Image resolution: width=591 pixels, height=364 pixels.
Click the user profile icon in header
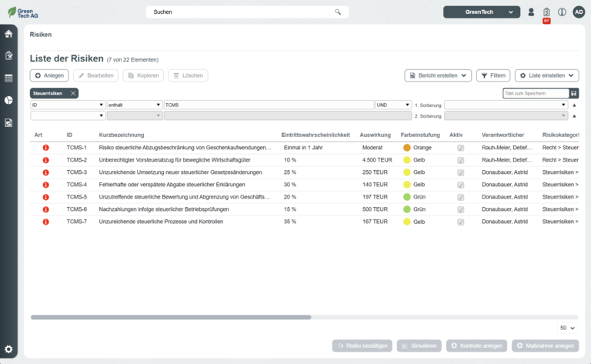click(531, 12)
